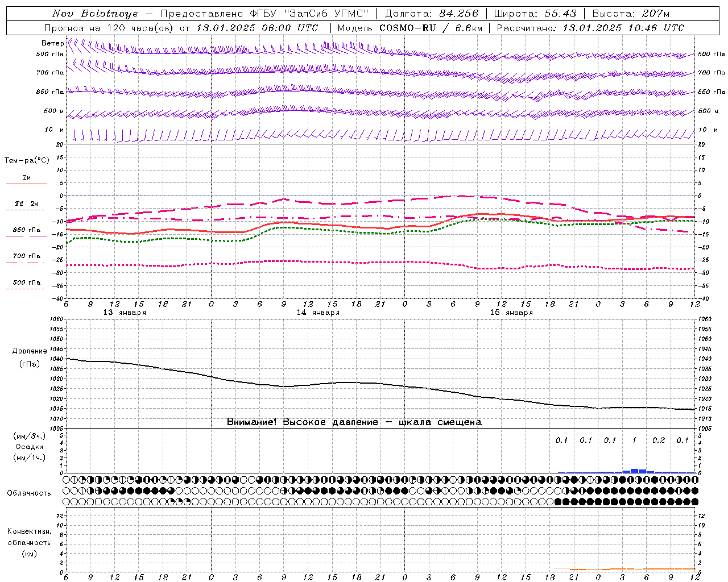This screenshot has width=728, height=582.
Task: Click the '(гПа)' unit label under Давление
Action: pyautogui.click(x=30, y=364)
